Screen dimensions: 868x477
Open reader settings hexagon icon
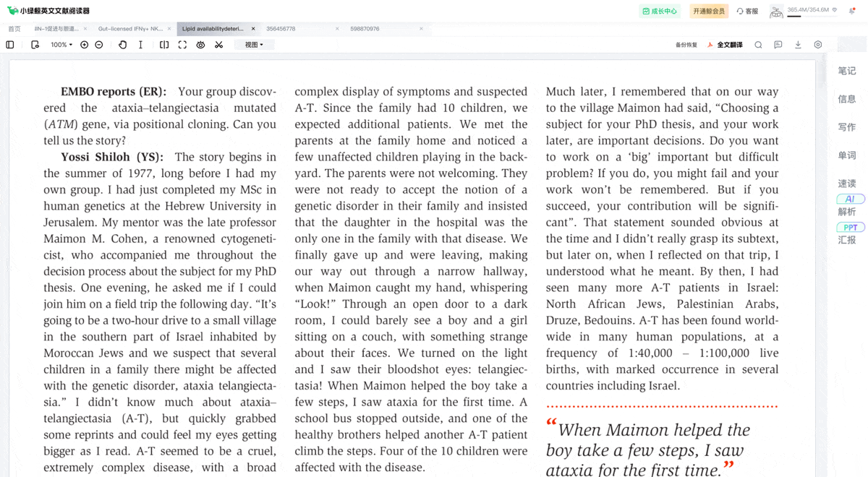pos(818,45)
